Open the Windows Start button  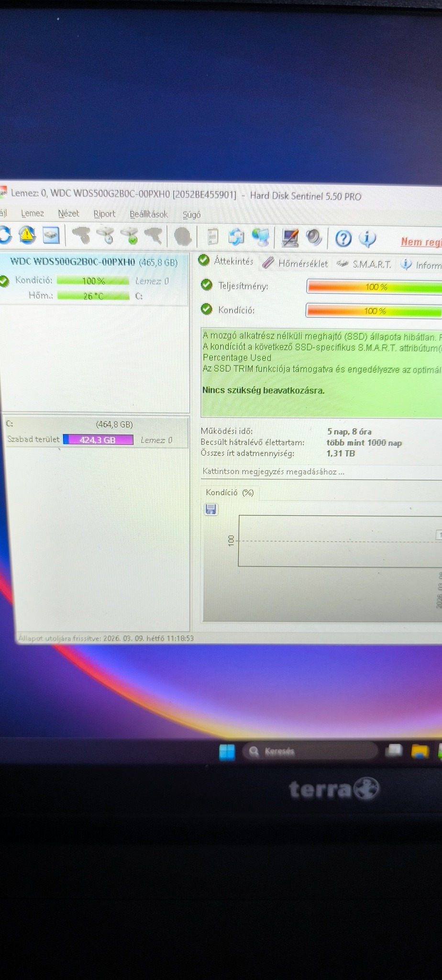click(227, 752)
